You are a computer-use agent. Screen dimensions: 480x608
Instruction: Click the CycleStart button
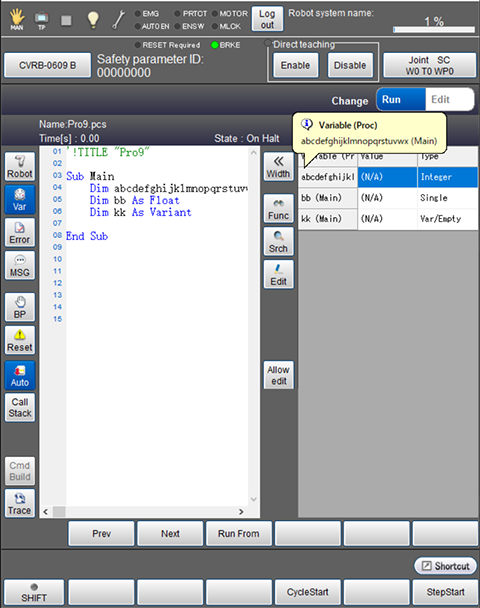point(307,592)
